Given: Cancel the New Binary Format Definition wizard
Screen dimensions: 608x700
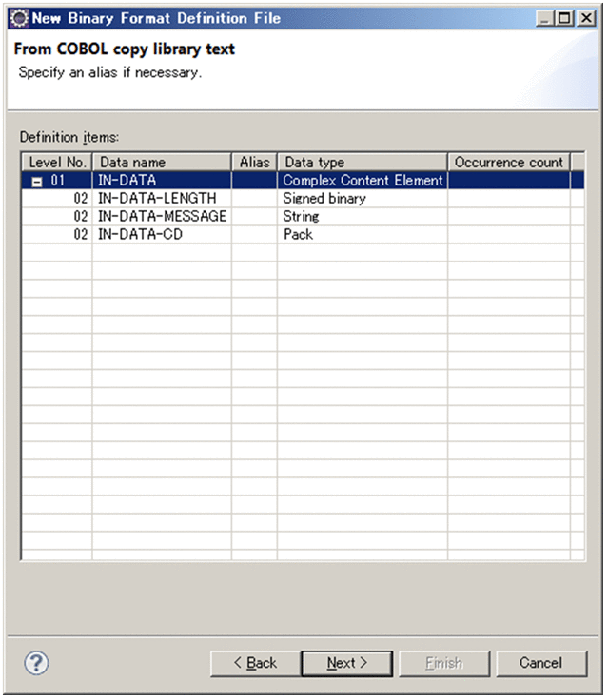Looking at the screenshot, I should point(541,663).
